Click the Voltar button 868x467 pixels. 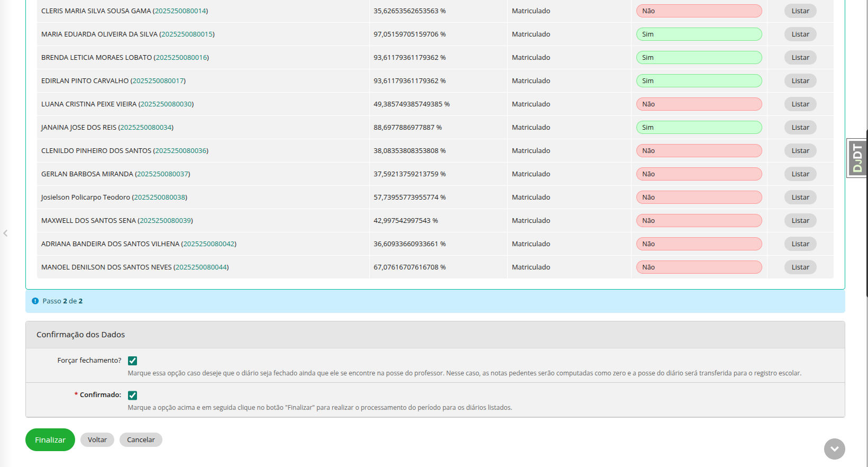coord(97,439)
